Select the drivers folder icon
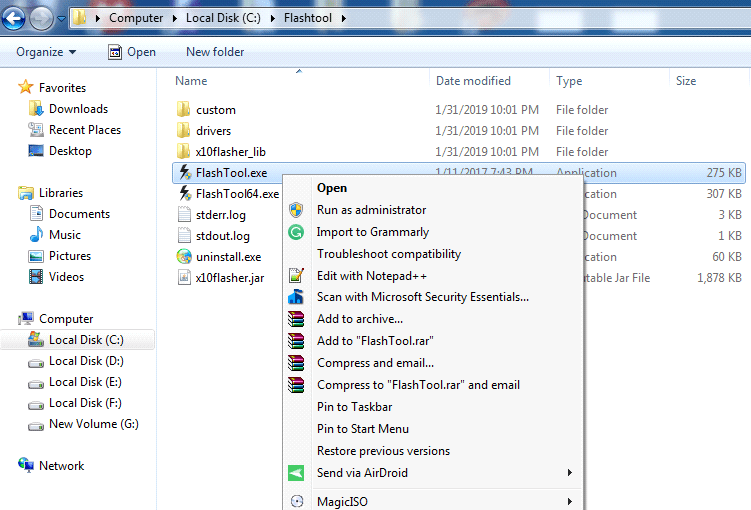 pos(183,131)
